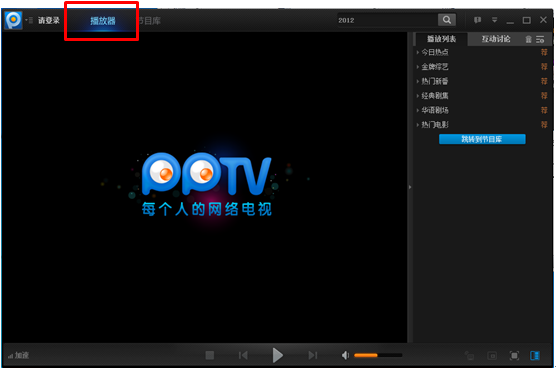The width and height of the screenshot is (556, 368).
Task: Click the search field containing 2012
Action: coord(387,20)
